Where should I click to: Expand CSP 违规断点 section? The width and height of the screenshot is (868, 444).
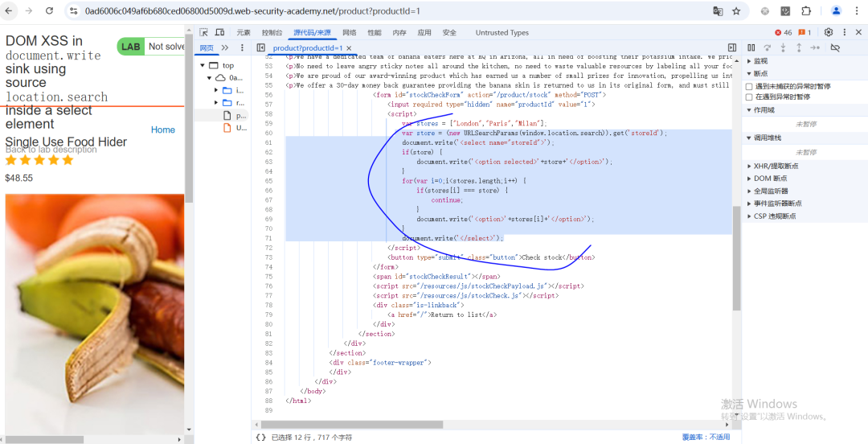pyautogui.click(x=771, y=216)
